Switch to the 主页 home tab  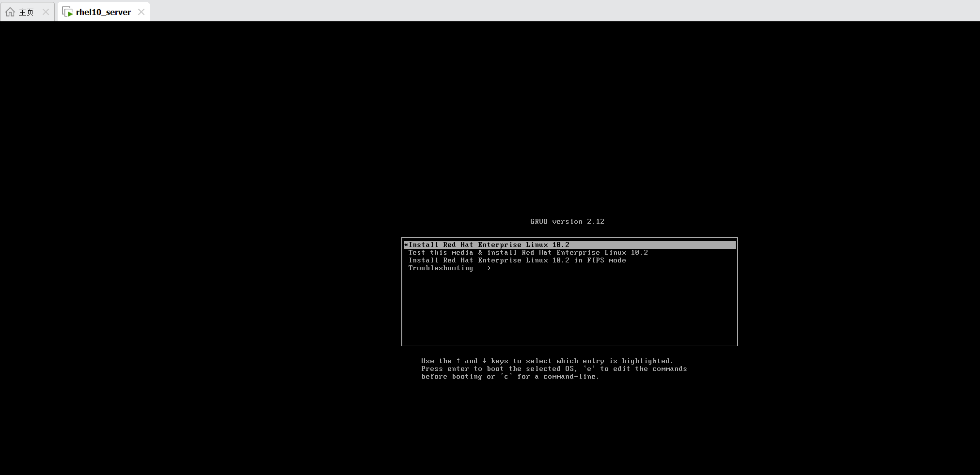pyautogui.click(x=28, y=12)
